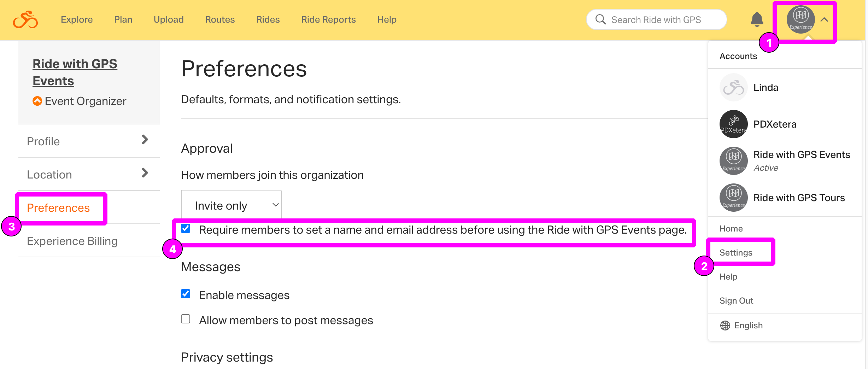The width and height of the screenshot is (868, 369).
Task: Expand the Location section arrow
Action: coord(145,173)
